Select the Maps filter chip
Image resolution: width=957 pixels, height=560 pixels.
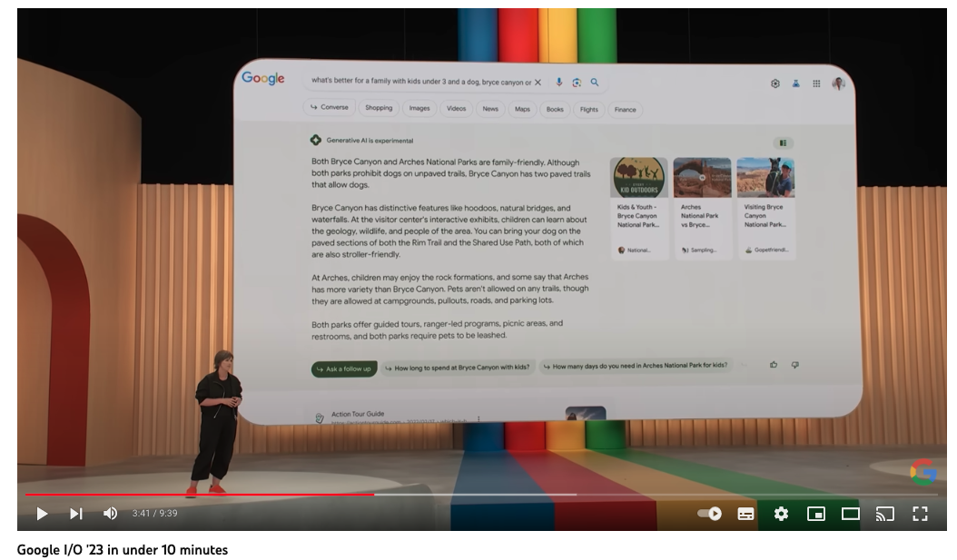[x=522, y=109]
